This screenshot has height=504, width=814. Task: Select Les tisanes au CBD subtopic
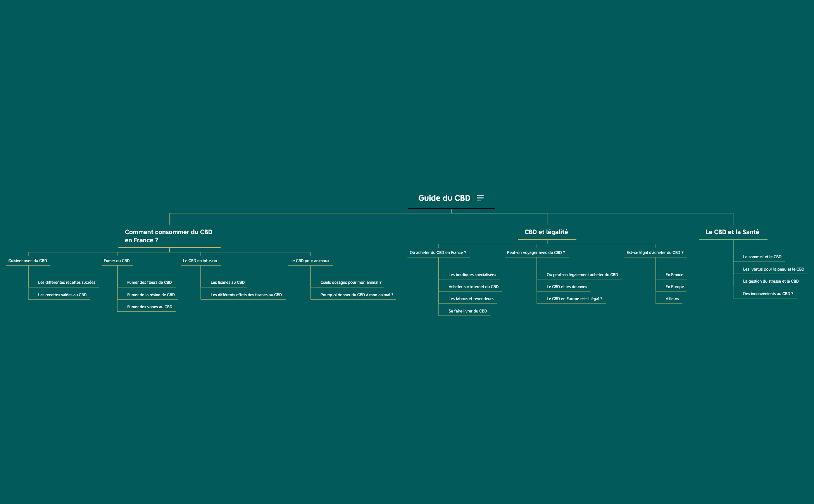click(228, 282)
